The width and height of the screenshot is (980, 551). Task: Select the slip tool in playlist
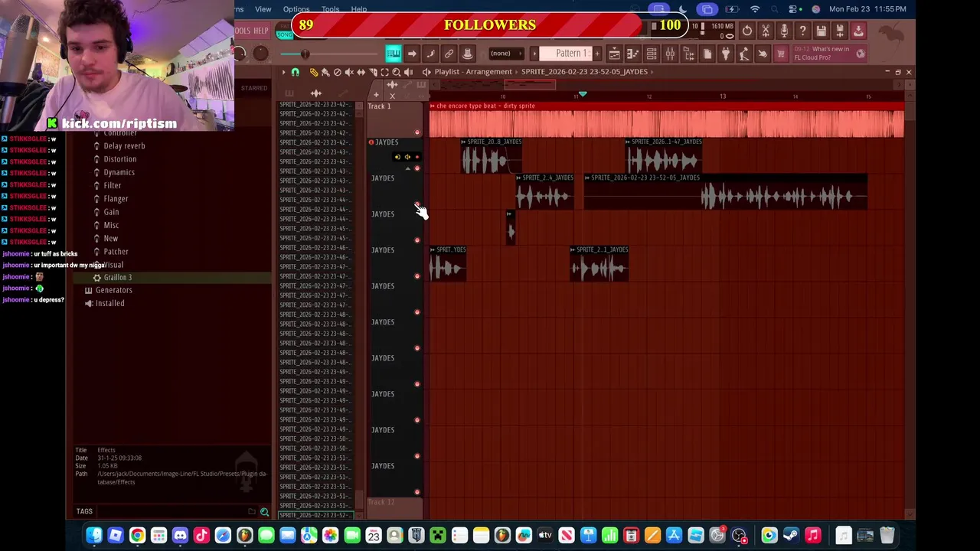[361, 72]
